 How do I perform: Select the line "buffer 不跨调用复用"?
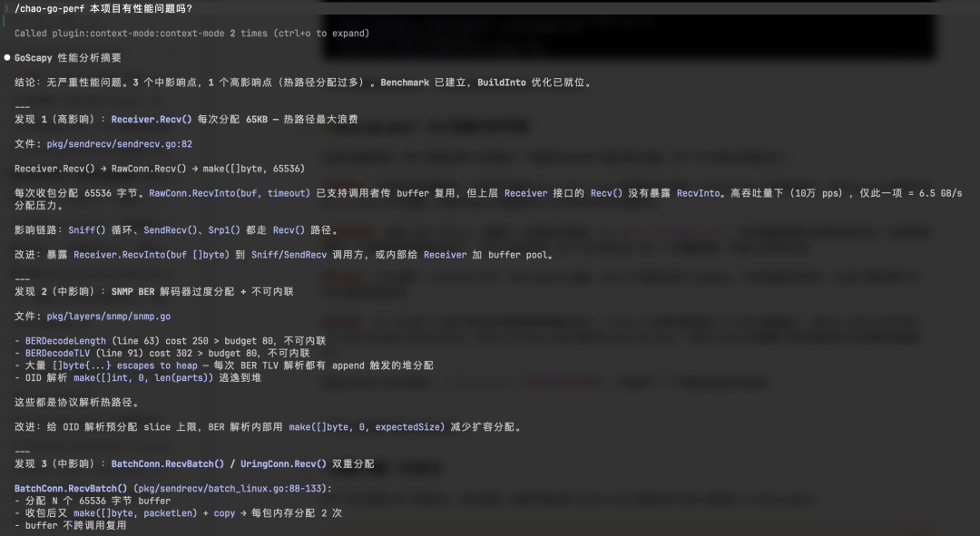pyautogui.click(x=75, y=525)
